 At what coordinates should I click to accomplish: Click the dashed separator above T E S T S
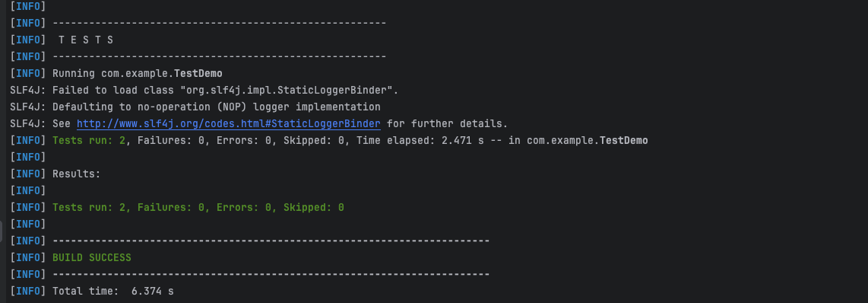(219, 24)
